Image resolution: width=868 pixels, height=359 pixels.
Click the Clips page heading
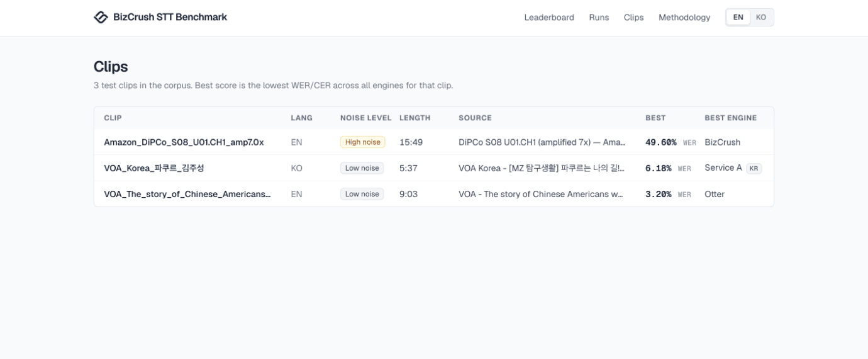111,67
